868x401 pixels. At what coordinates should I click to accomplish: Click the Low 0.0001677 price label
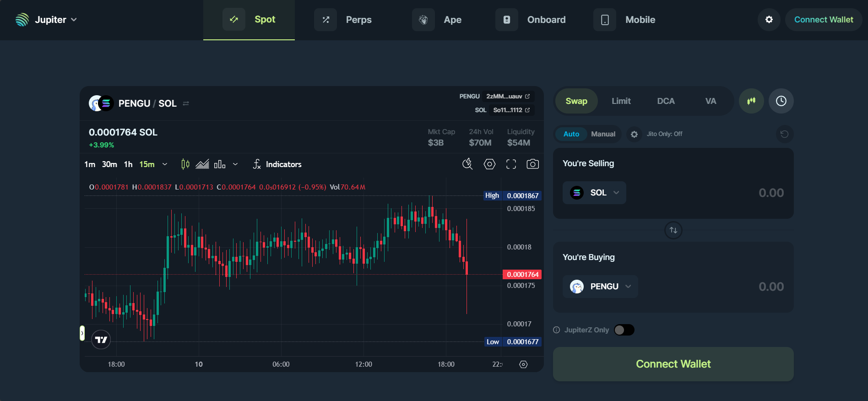click(513, 342)
